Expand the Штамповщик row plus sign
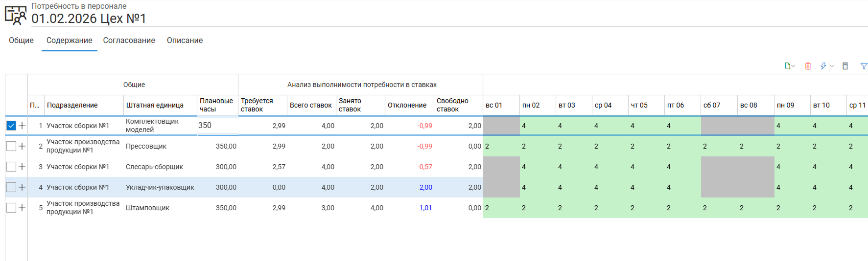 pos(22,208)
